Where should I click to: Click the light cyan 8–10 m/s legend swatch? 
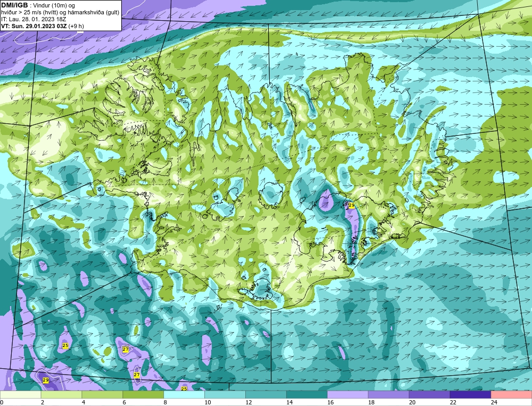point(184,394)
